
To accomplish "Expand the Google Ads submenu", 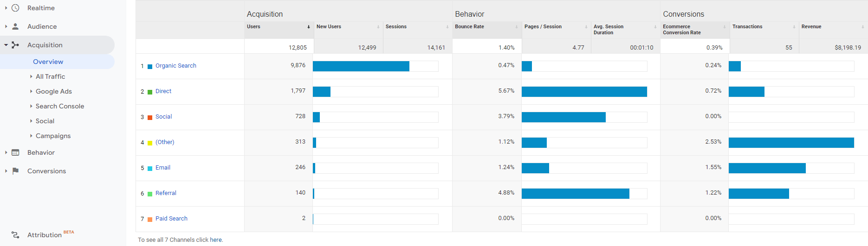I will 31,91.
